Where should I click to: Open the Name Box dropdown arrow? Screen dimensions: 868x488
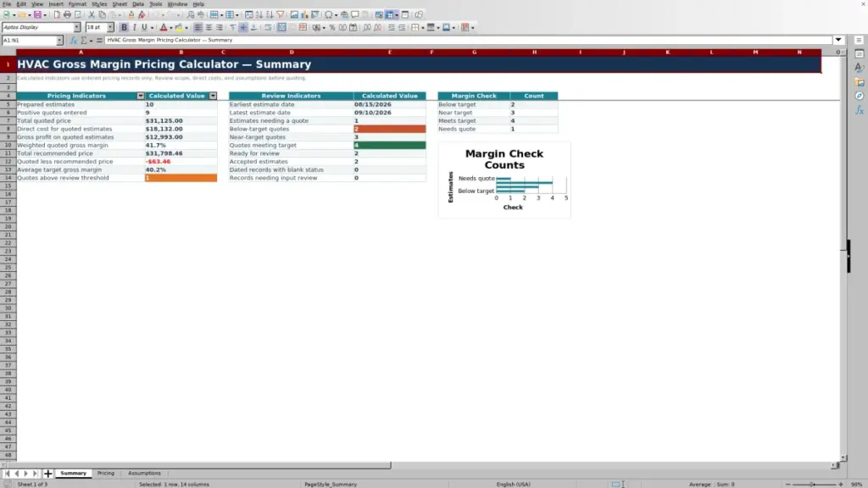click(x=59, y=41)
